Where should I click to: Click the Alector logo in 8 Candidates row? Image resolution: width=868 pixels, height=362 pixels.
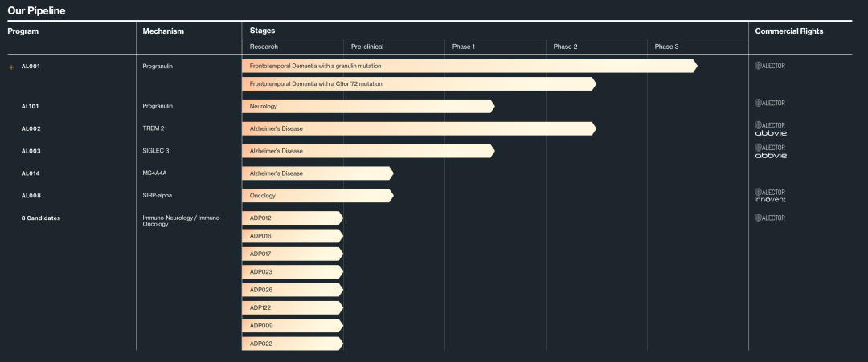point(770,218)
